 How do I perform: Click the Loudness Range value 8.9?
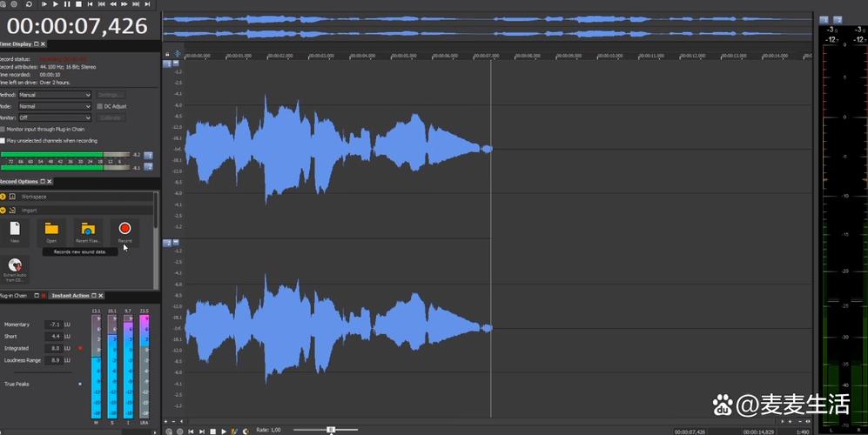[54, 360]
